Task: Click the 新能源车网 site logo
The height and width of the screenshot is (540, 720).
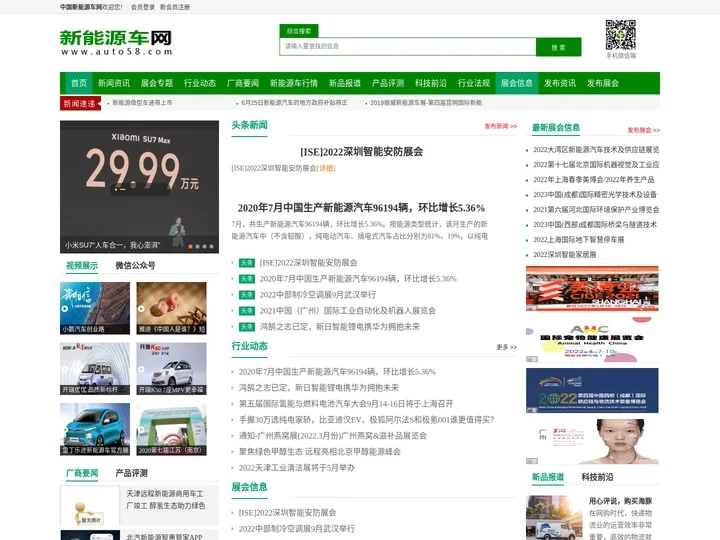Action: [x=116, y=43]
